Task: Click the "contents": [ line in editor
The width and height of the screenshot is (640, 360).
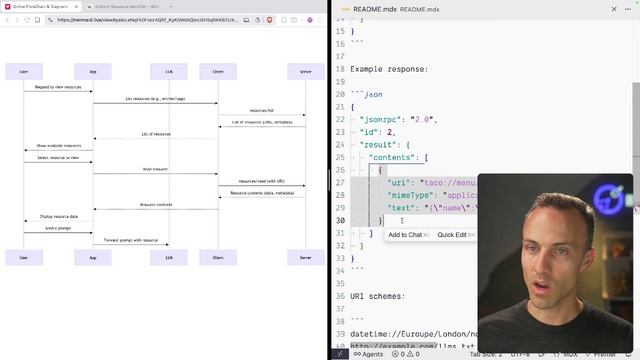Action: pos(398,158)
